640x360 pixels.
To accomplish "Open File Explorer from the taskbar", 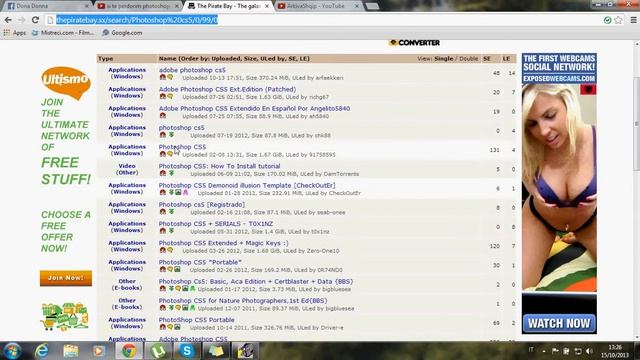I will 71,351.
